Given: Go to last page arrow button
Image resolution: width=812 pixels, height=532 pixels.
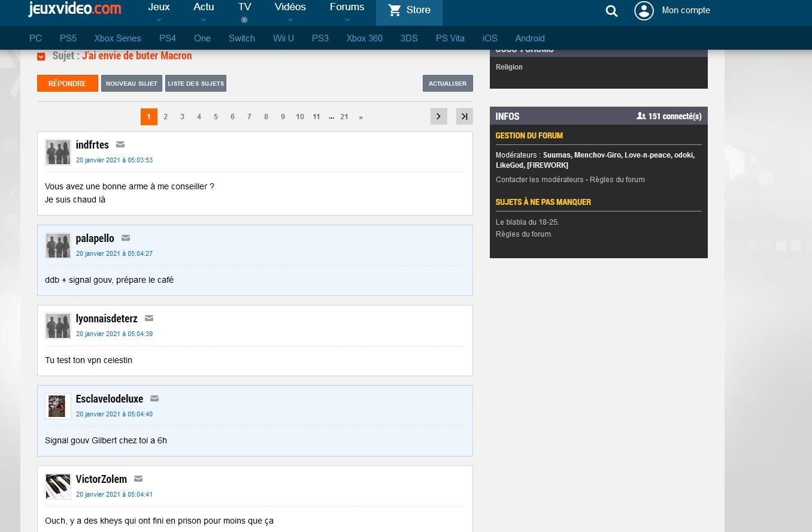Looking at the screenshot, I should click(464, 116).
